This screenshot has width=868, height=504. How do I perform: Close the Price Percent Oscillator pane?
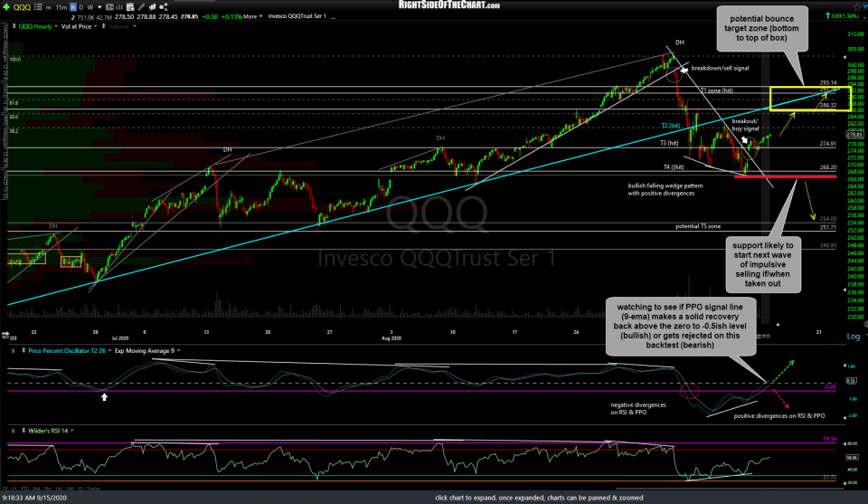click(x=13, y=350)
